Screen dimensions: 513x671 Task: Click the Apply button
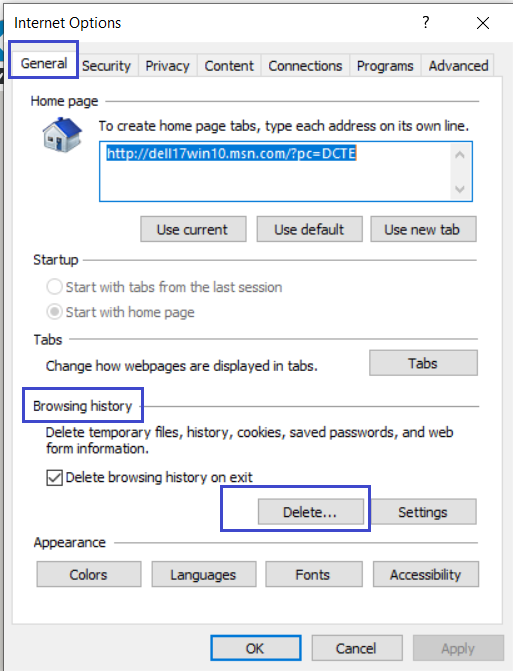tap(458, 648)
